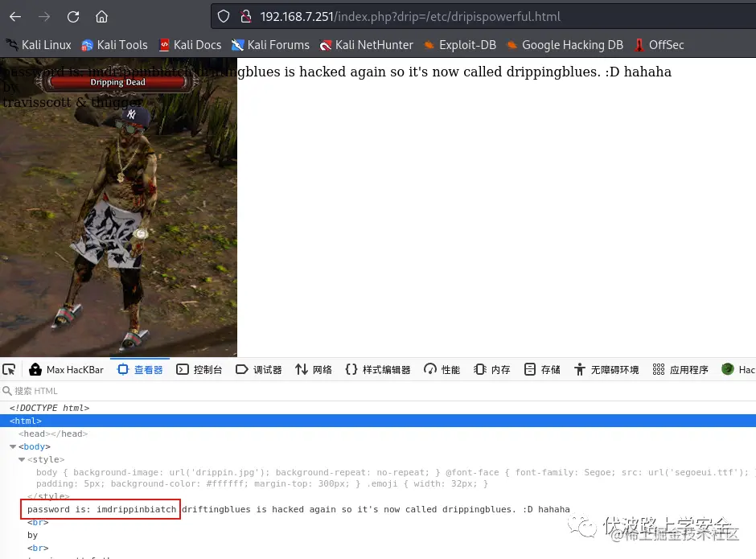This screenshot has height=559, width=756.
Task: Open the Performance (性能) tab
Action: 442,370
